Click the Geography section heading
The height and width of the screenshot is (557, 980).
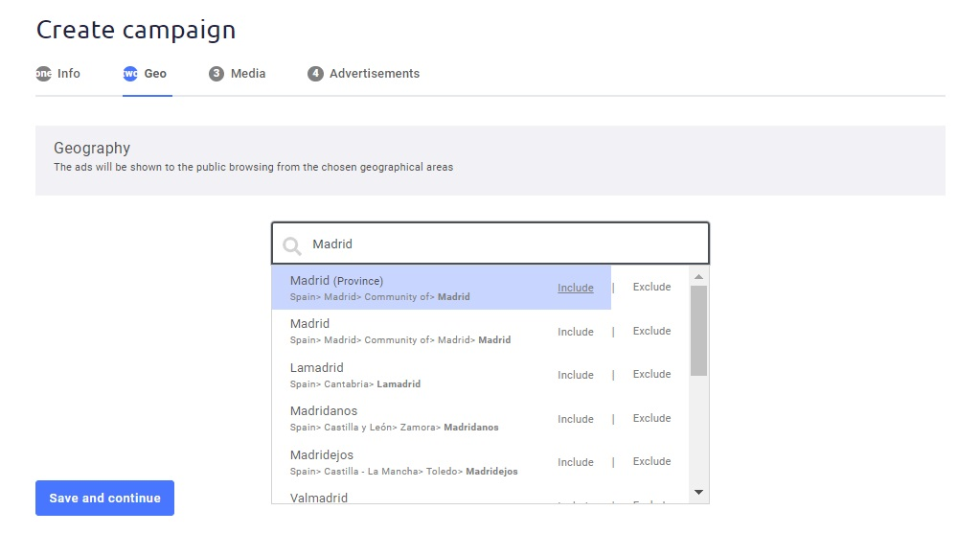coord(92,149)
